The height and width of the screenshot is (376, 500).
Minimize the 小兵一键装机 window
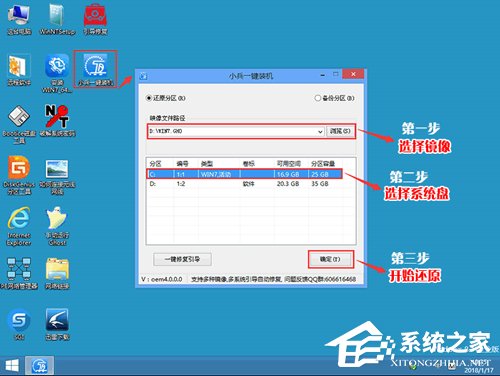(x=322, y=75)
